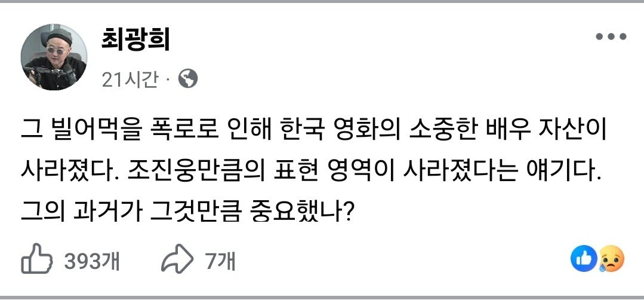Click the thumbs-up Like icon
Viewport: 644px width, 300px height.
tap(33, 261)
